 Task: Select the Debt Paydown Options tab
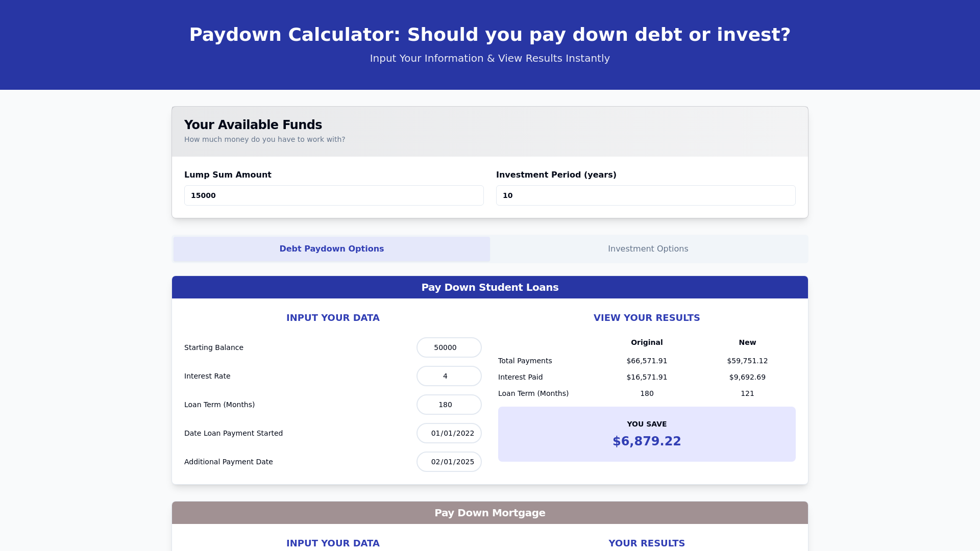pyautogui.click(x=331, y=249)
